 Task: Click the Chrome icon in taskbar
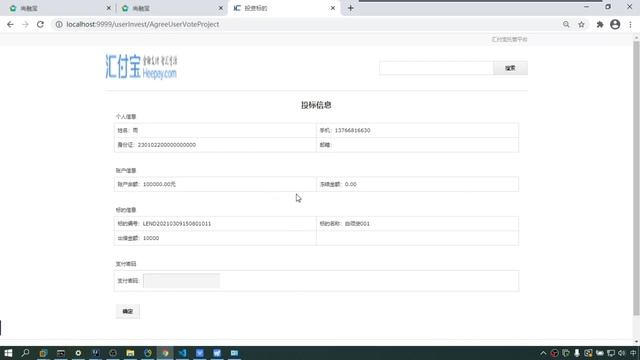[x=165, y=353]
